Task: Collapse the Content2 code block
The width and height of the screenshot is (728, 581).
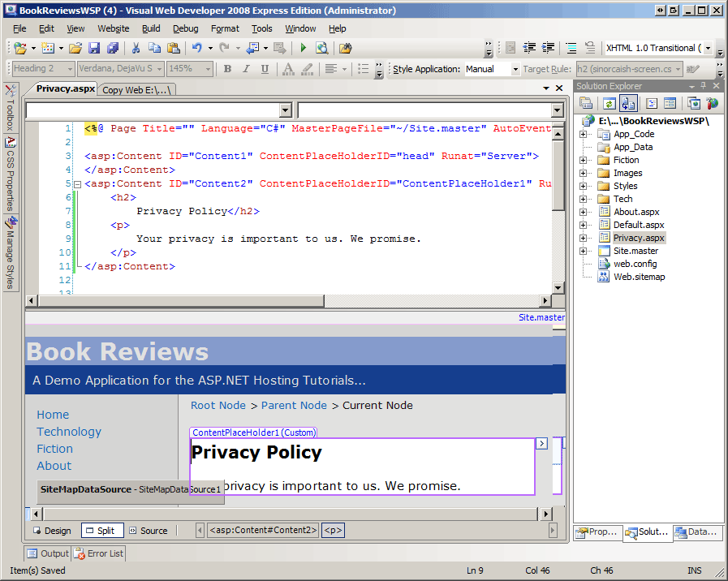Action: [x=77, y=184]
